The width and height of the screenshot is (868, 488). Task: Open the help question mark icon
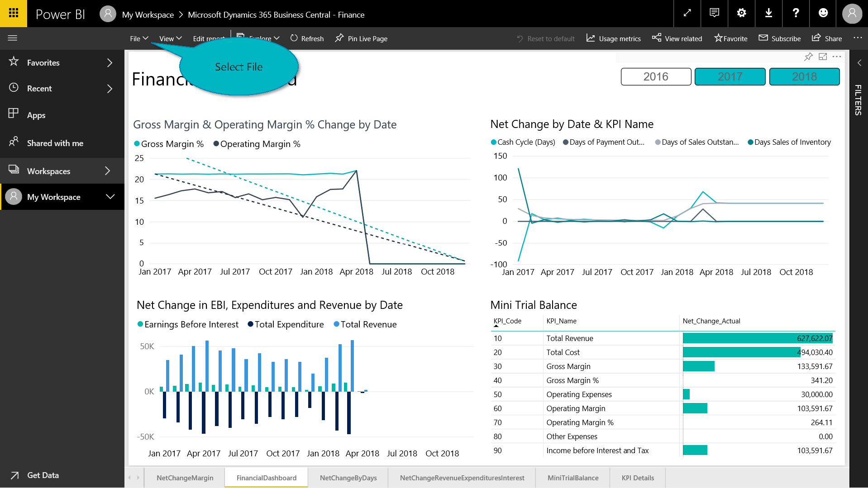point(796,13)
